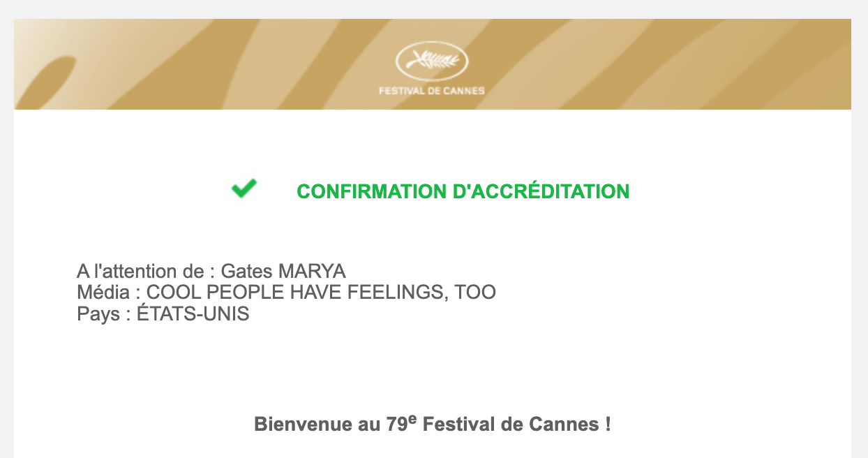
Task: Click the green accreditation checkmark icon
Action: pyautogui.click(x=244, y=189)
